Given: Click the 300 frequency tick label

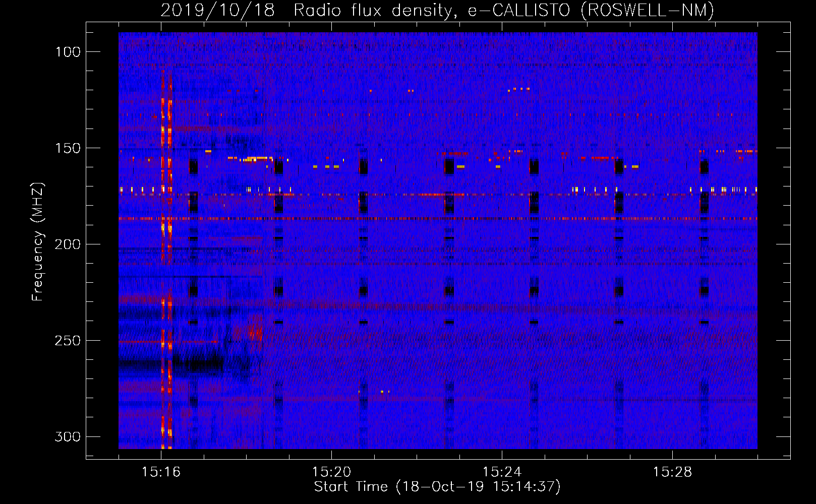Looking at the screenshot, I should tap(68, 436).
